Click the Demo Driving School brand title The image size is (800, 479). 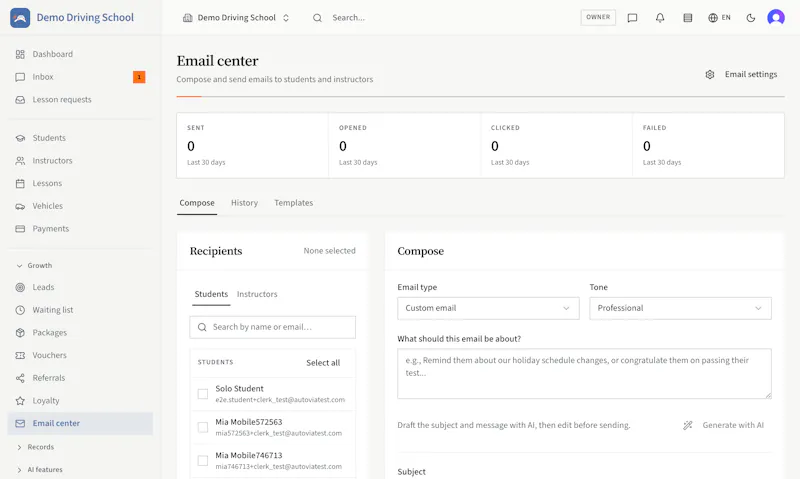click(x=85, y=18)
